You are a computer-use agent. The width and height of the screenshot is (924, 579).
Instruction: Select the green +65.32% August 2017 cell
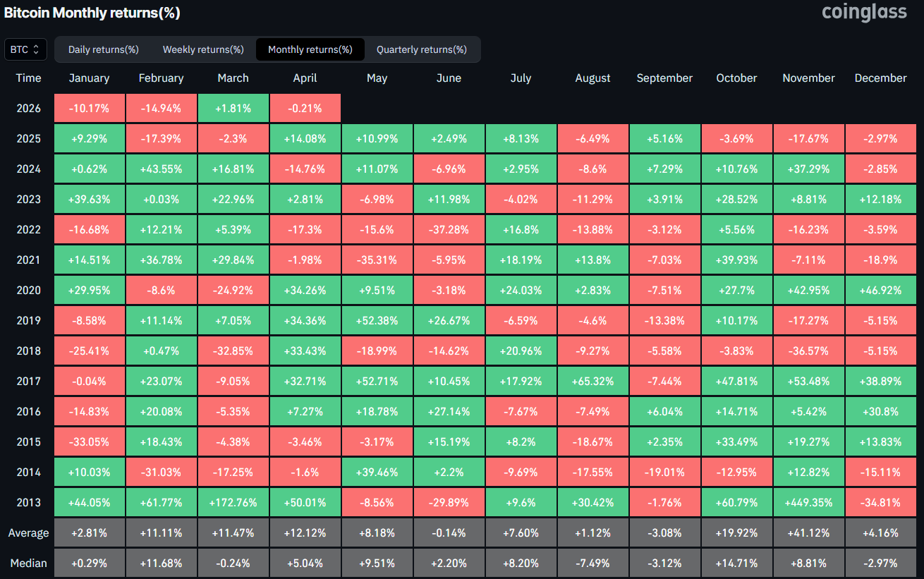(x=592, y=381)
